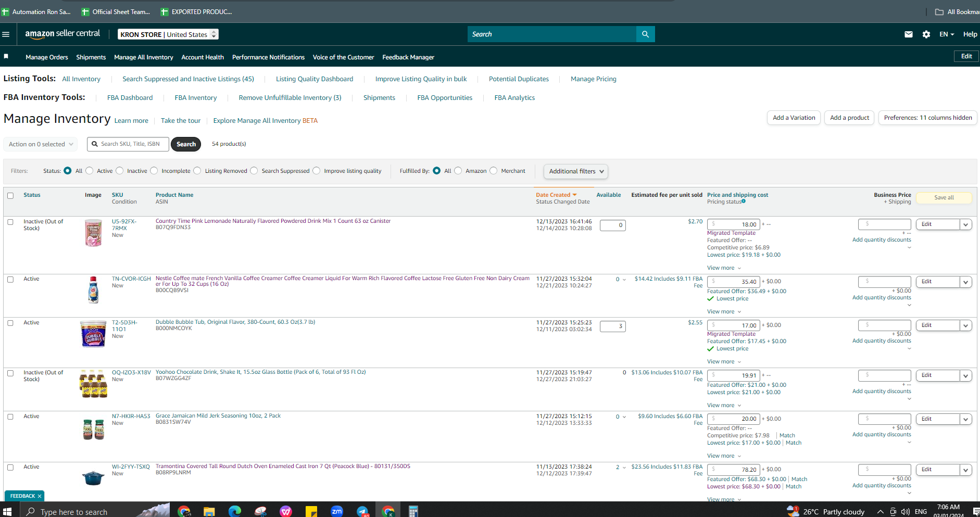Click the price field showing 35.40
The width and height of the screenshot is (980, 517).
click(734, 282)
